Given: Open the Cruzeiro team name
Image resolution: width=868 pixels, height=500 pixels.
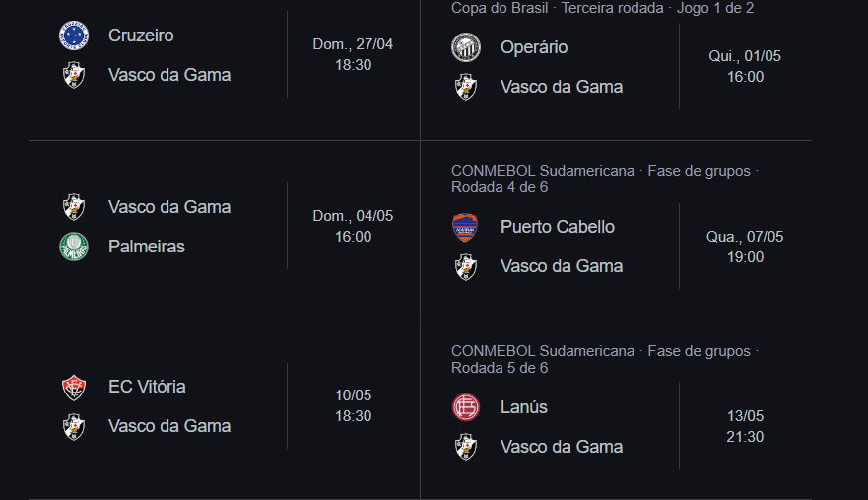Looking at the screenshot, I should click(x=141, y=36).
